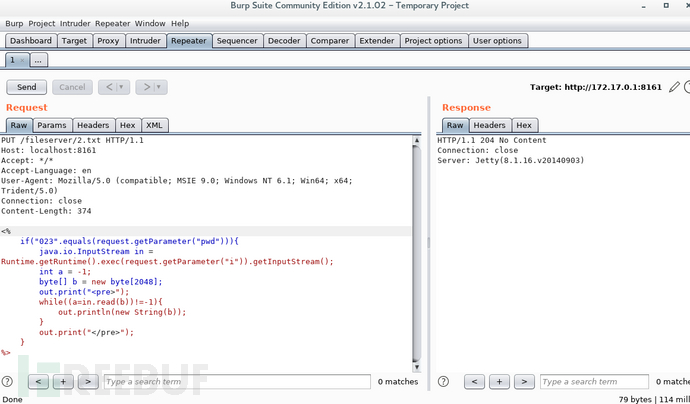Click the Cancel button
Screen dimensions: 690x404
click(x=72, y=87)
